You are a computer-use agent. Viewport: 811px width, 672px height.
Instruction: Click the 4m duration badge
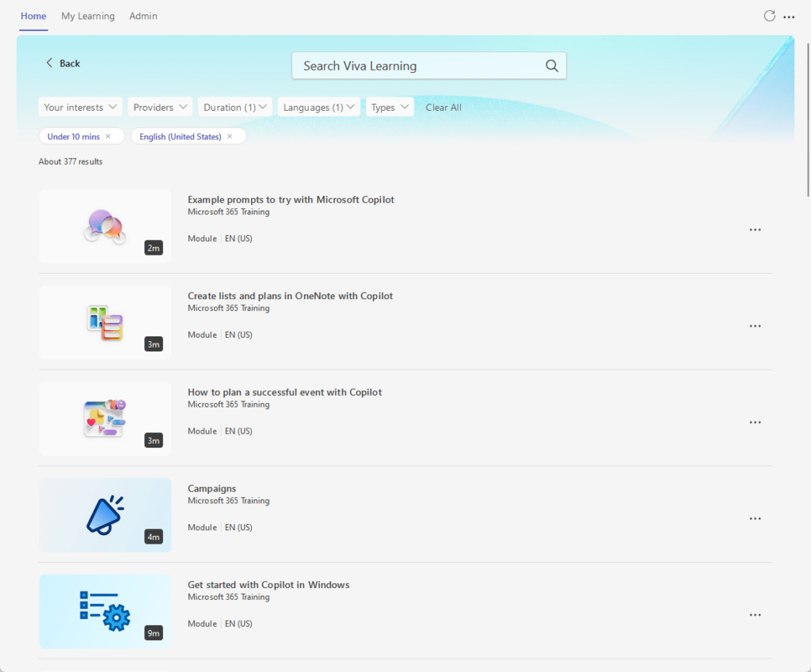154,537
